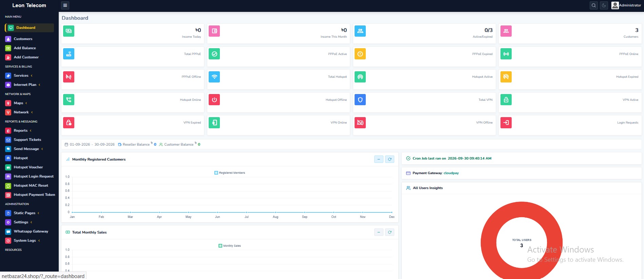This screenshot has width=644, height=279.
Task: Click the Income Today money icon
Action: point(69,31)
